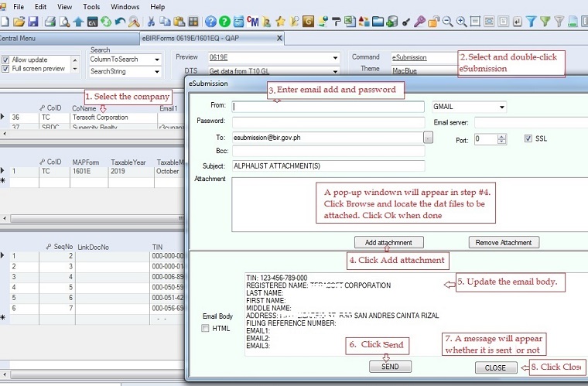The height and width of the screenshot is (386, 588).
Task: Click in the Bcc field
Action: [x=328, y=151]
